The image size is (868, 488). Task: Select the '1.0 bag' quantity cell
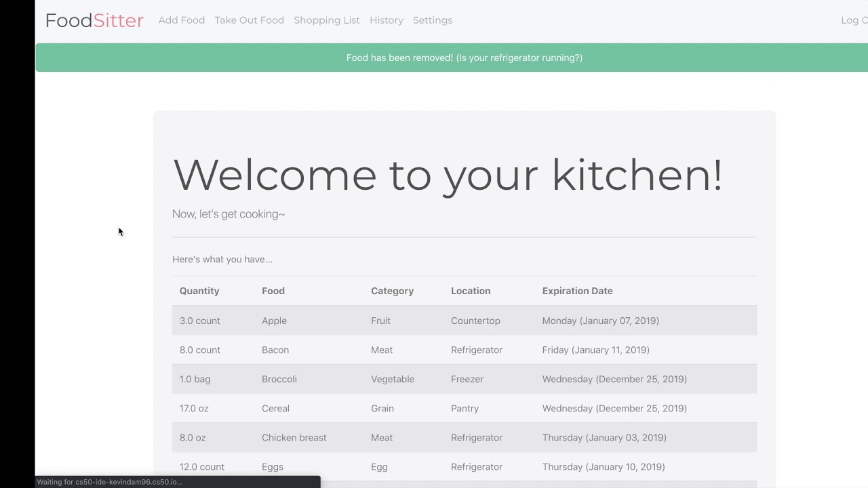tap(195, 379)
